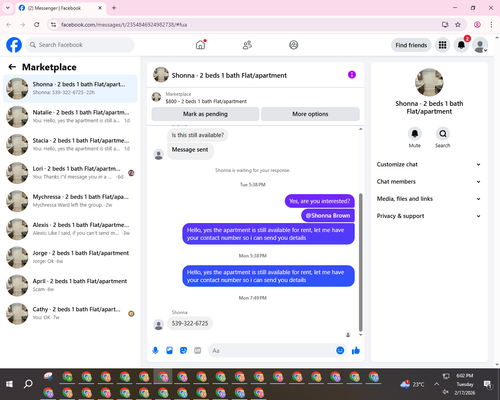Viewport: 500px width, 400px height.
Task: Click More options button
Action: point(310,114)
